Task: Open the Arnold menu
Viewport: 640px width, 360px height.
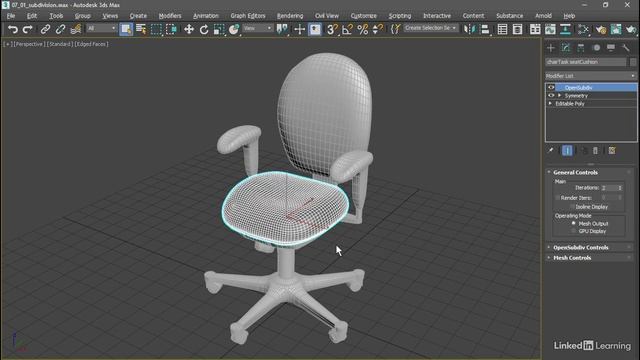Action: [543, 16]
